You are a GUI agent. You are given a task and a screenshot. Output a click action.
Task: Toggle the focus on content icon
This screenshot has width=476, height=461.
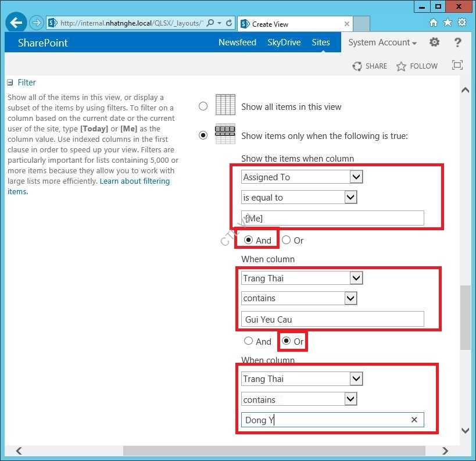pyautogui.click(x=457, y=66)
